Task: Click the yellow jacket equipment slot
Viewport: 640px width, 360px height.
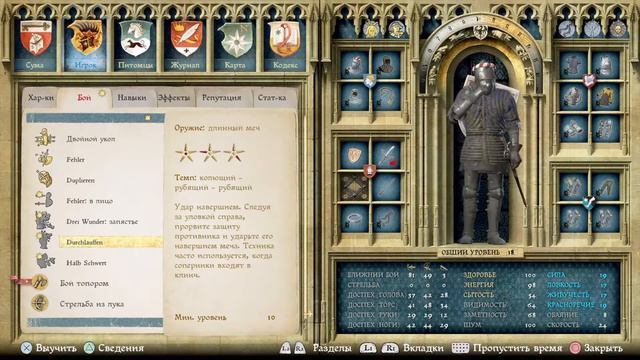Action: [x=605, y=96]
